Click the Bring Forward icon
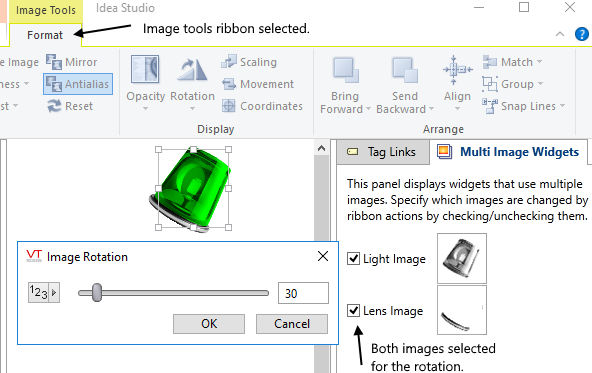 coord(345,70)
